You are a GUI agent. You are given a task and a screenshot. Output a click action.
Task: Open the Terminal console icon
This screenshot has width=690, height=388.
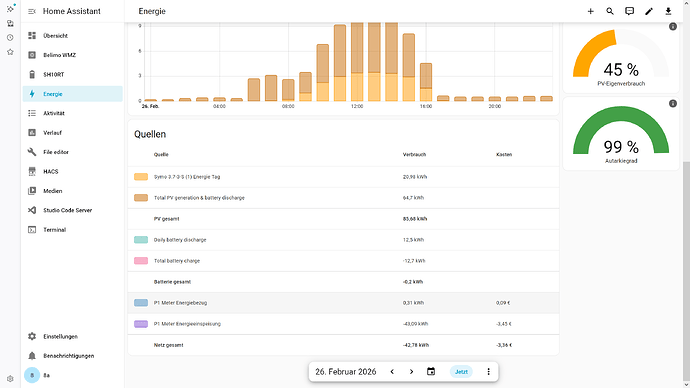point(32,230)
